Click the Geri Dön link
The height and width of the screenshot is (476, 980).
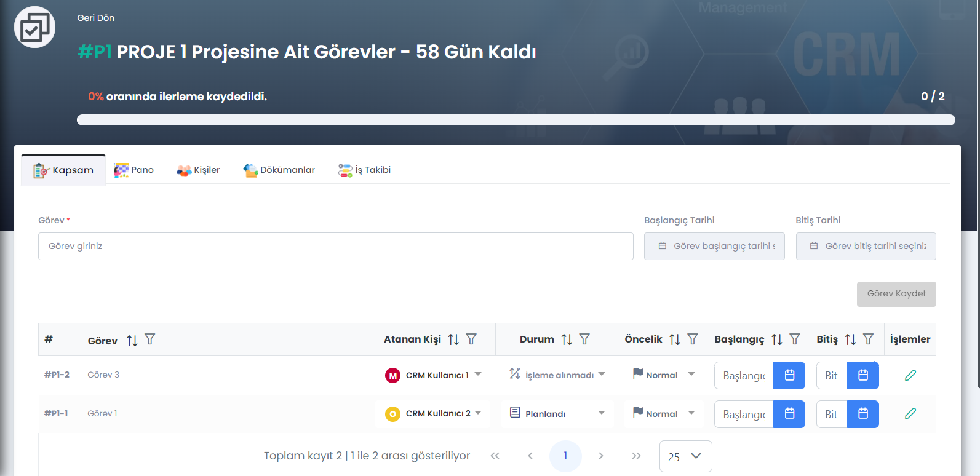pos(95,18)
